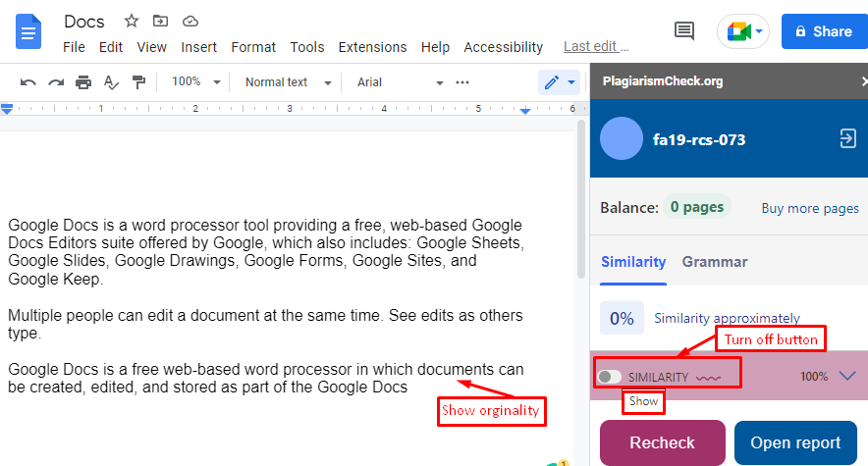The image size is (868, 466).
Task: Click the Open report button
Action: pyautogui.click(x=795, y=442)
